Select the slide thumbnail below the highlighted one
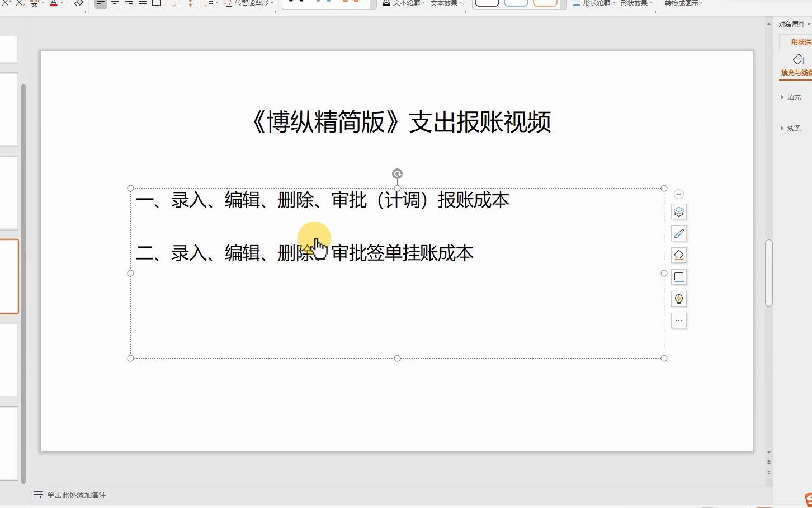The width and height of the screenshot is (812, 508). (9, 360)
